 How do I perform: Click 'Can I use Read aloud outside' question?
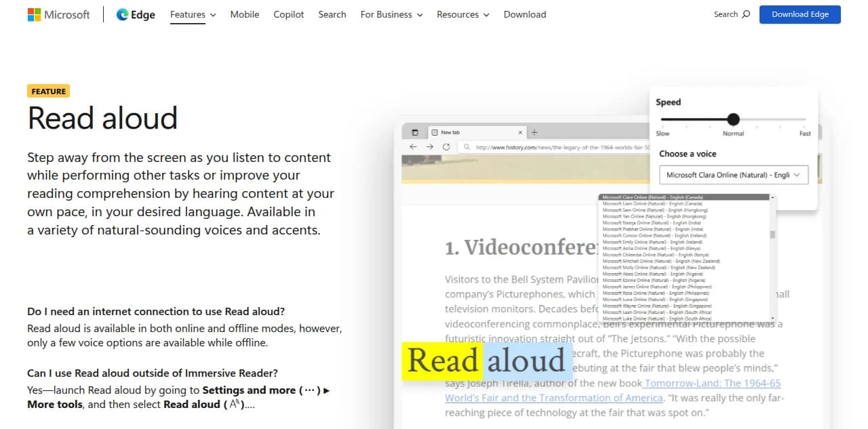pyautogui.click(x=153, y=373)
